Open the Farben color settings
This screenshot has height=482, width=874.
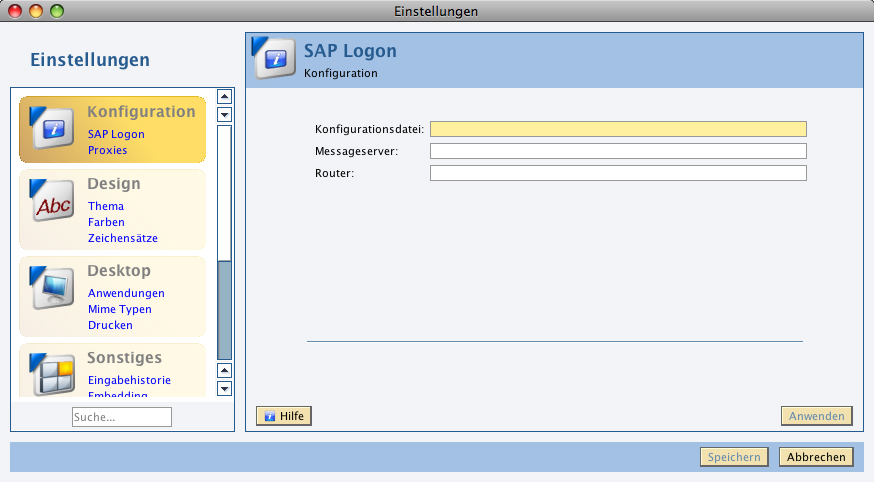point(106,222)
